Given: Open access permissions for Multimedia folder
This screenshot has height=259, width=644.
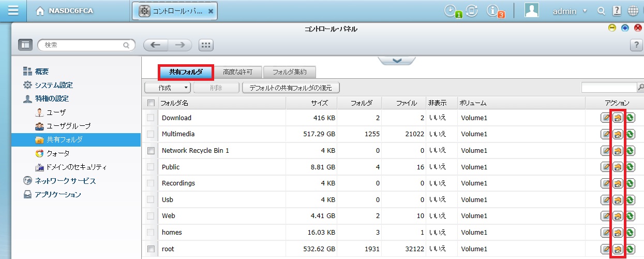Looking at the screenshot, I should [x=618, y=134].
